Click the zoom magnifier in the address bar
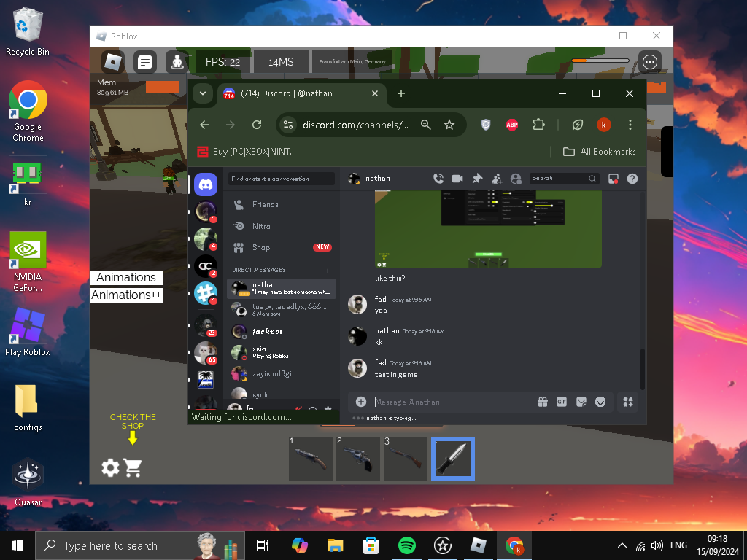Image resolution: width=747 pixels, height=560 pixels. (x=426, y=125)
